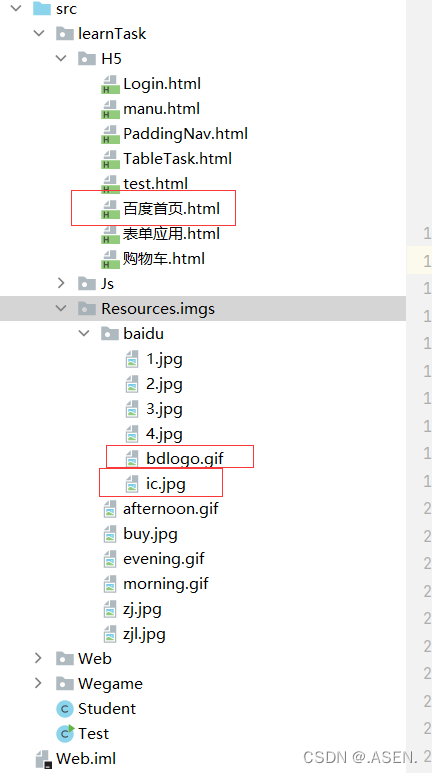Click the Web.iml module file icon
432x773 pixels.
[43, 759]
